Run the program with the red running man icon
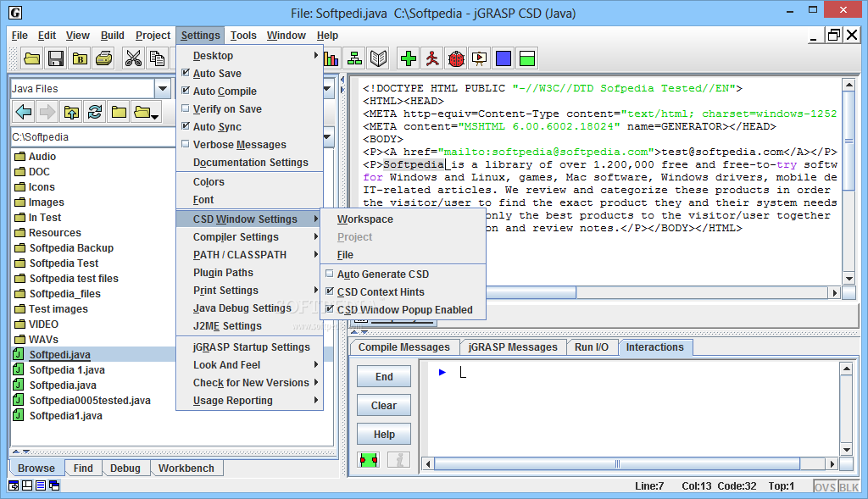Screen dimensions: 868x499 [x=431, y=58]
